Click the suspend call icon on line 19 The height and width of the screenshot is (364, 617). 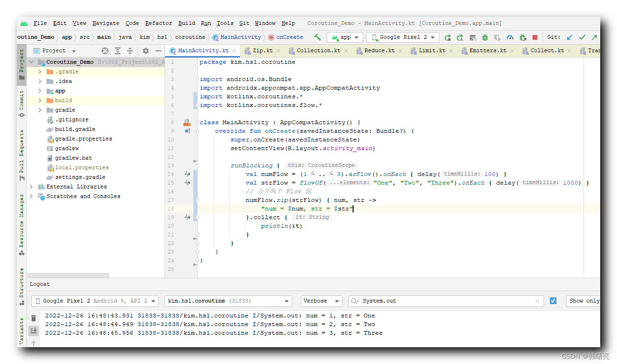[x=188, y=217]
